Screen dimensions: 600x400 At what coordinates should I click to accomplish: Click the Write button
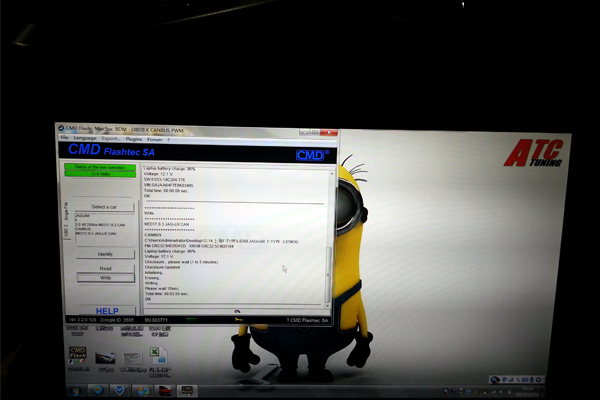point(106,278)
